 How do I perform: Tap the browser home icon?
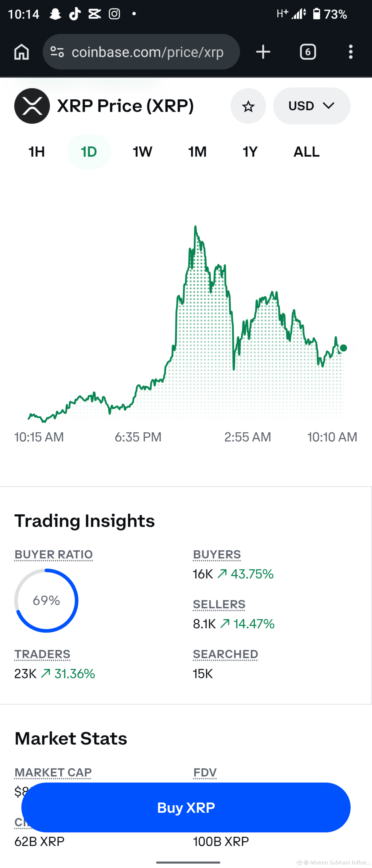pyautogui.click(x=21, y=52)
